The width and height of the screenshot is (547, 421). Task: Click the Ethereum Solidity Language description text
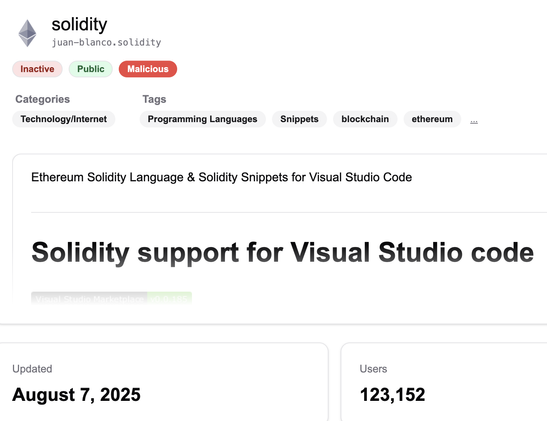[x=222, y=177]
